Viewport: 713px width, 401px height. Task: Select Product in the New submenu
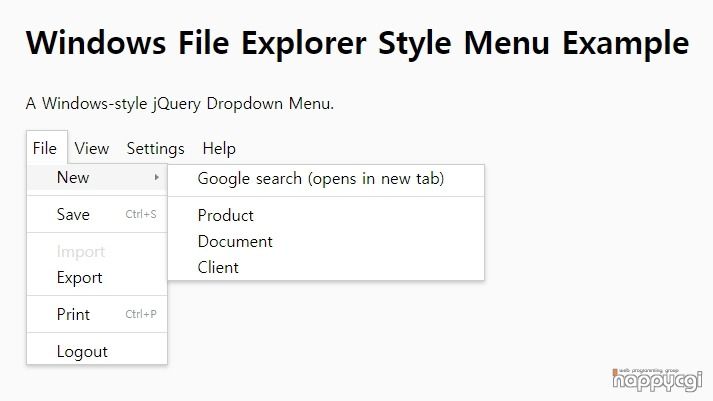[x=326, y=216]
